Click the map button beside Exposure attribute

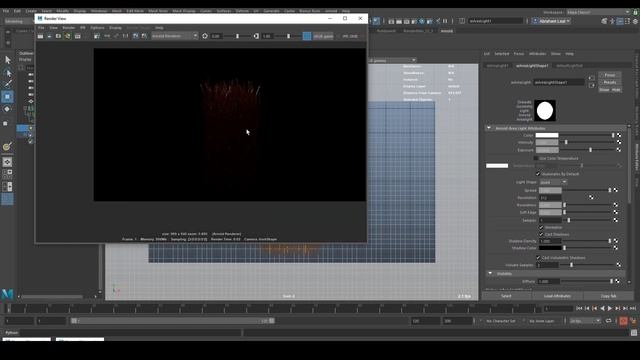tap(619, 150)
